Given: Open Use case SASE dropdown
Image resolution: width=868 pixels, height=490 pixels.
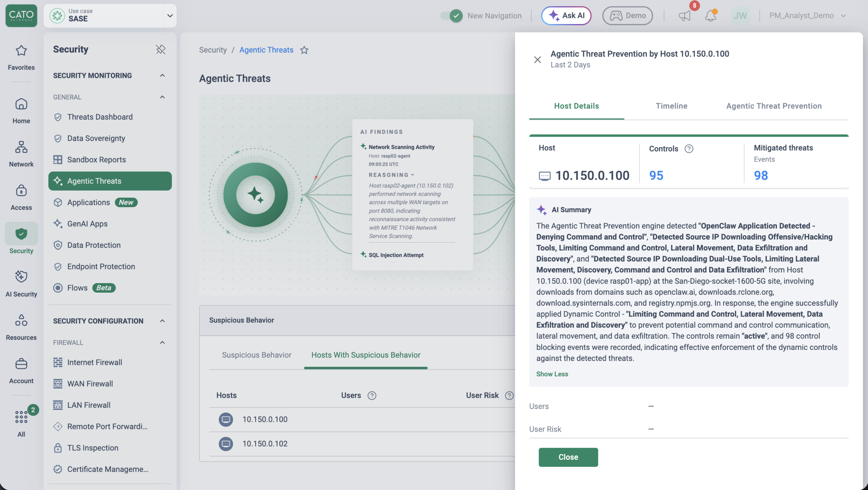Looking at the screenshot, I should 110,16.
